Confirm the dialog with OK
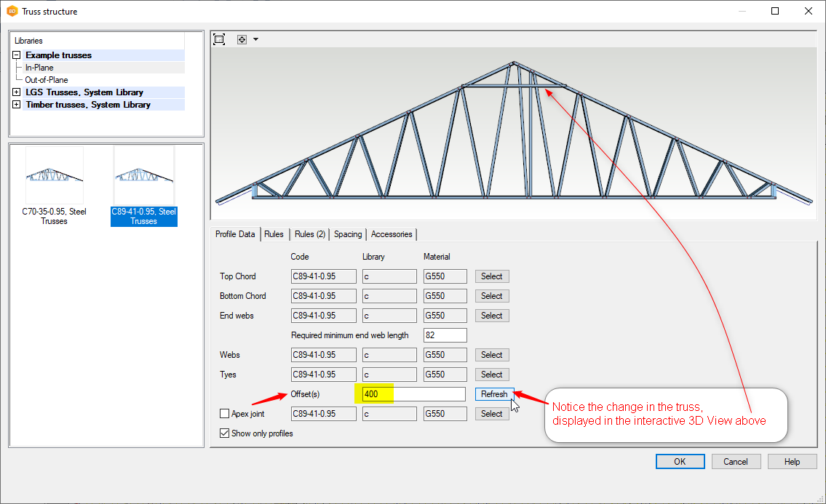This screenshot has height=504, width=826. tap(680, 462)
